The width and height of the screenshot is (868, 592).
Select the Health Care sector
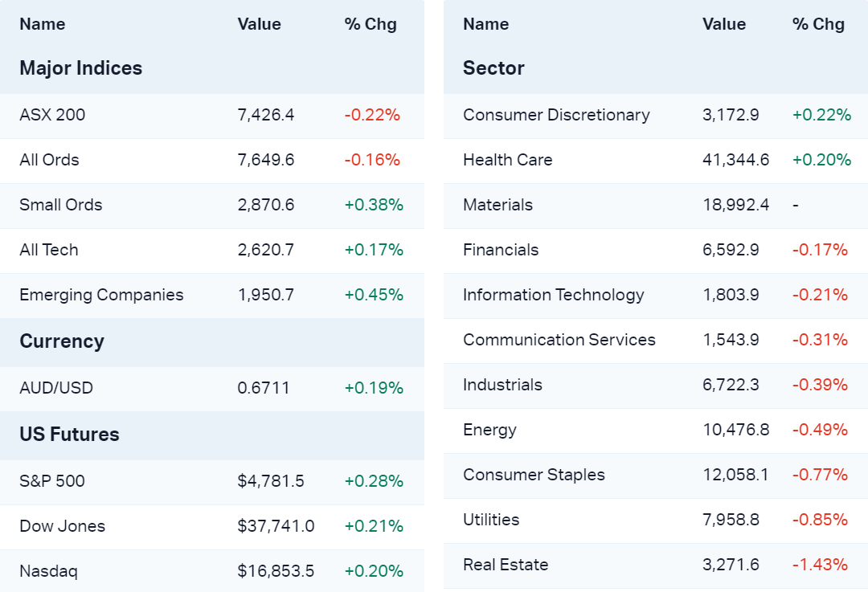[508, 160]
